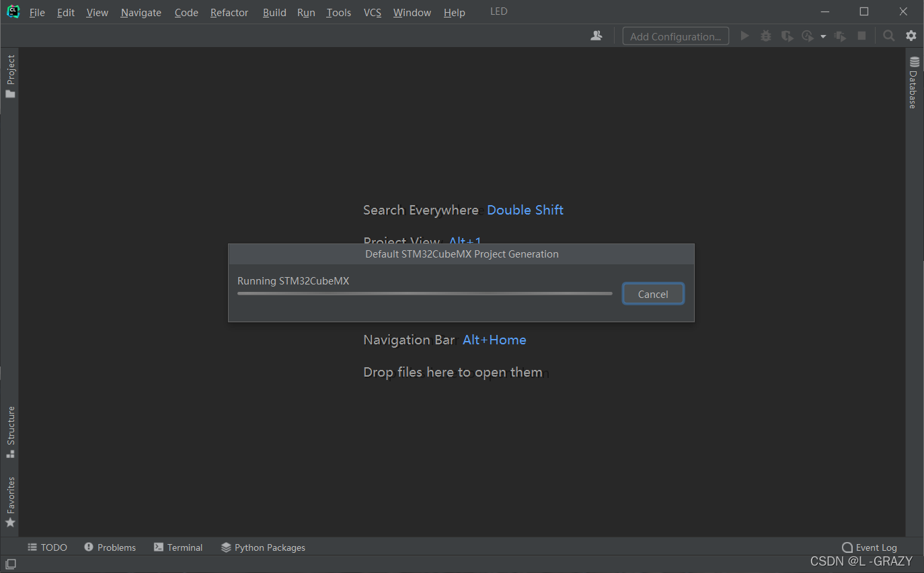Open the File menu

[x=37, y=12]
